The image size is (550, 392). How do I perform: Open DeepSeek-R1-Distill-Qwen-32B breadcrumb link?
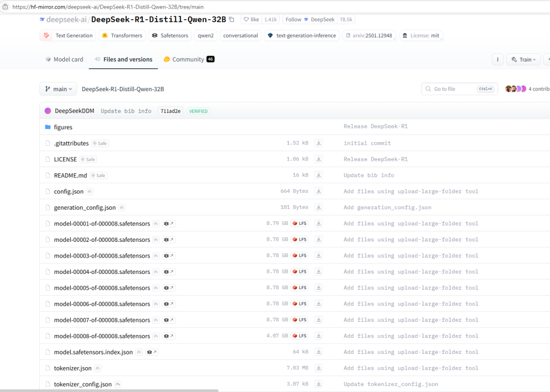(x=123, y=89)
